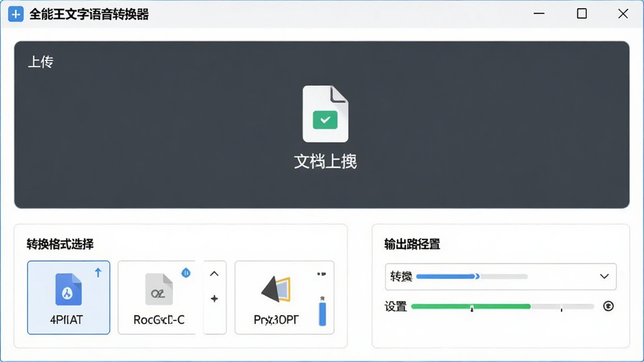Click the dropdown chevron in output path box
The height and width of the screenshot is (362, 644).
604,277
